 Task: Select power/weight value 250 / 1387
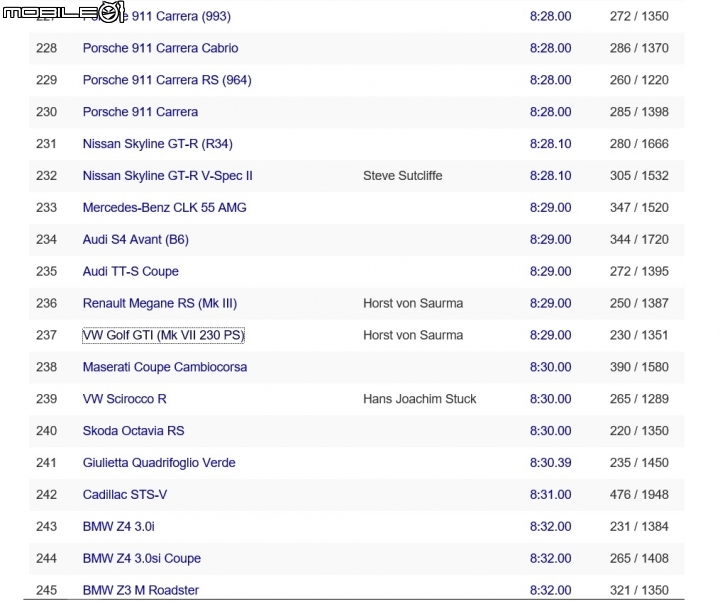[x=639, y=303]
